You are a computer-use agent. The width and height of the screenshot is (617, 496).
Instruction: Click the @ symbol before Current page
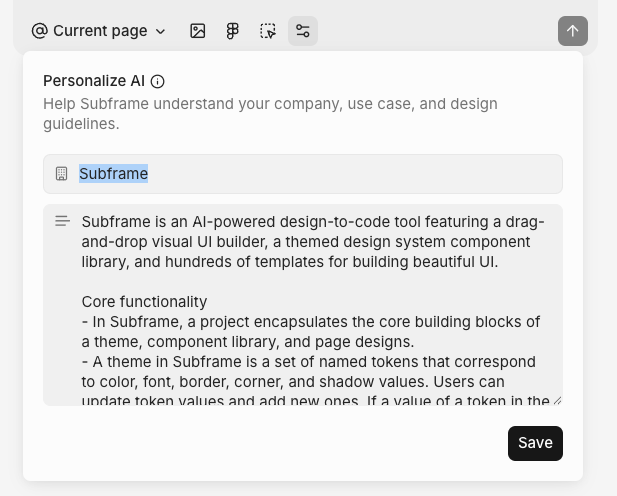[x=39, y=31]
